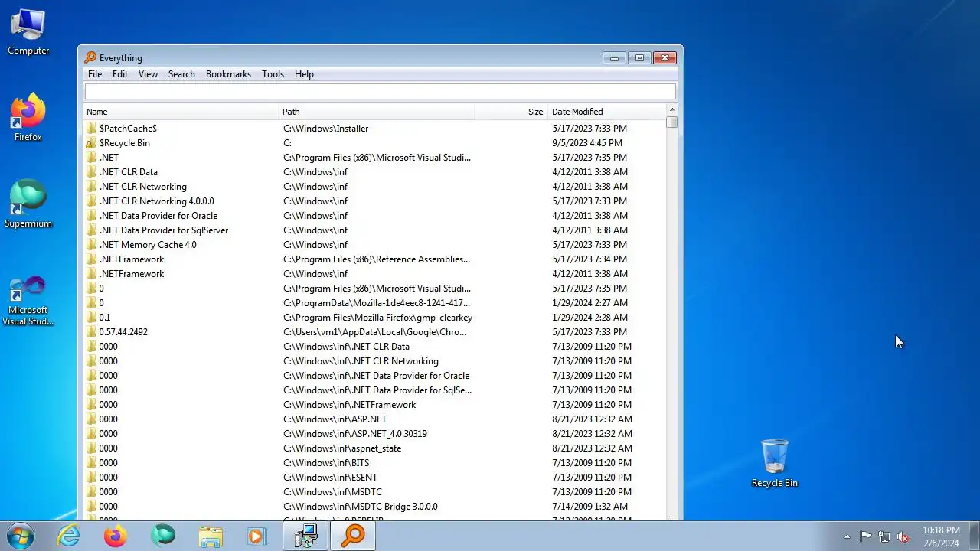Click path C:\Windows\inf\BITS

pyautogui.click(x=326, y=463)
